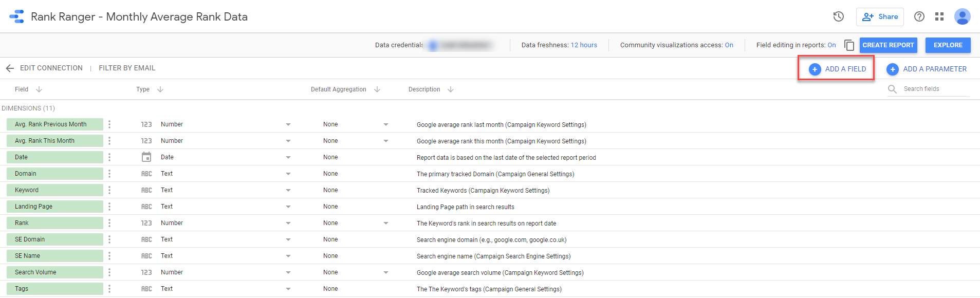This screenshot has height=298, width=980.
Task: Click ADD A FIELD button
Action: coord(837,69)
